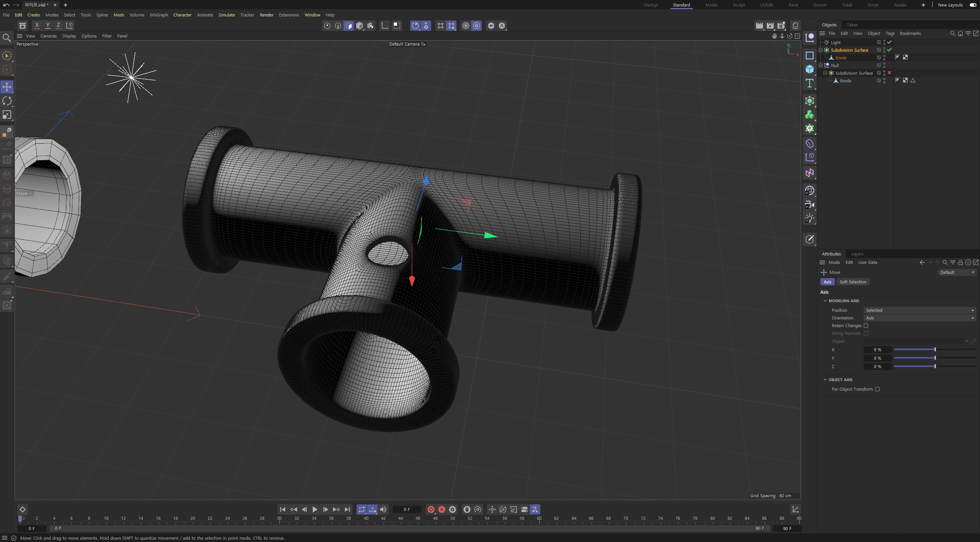The width and height of the screenshot is (980, 542).
Task: Toggle the timeline loop playback button
Action: (x=361, y=509)
